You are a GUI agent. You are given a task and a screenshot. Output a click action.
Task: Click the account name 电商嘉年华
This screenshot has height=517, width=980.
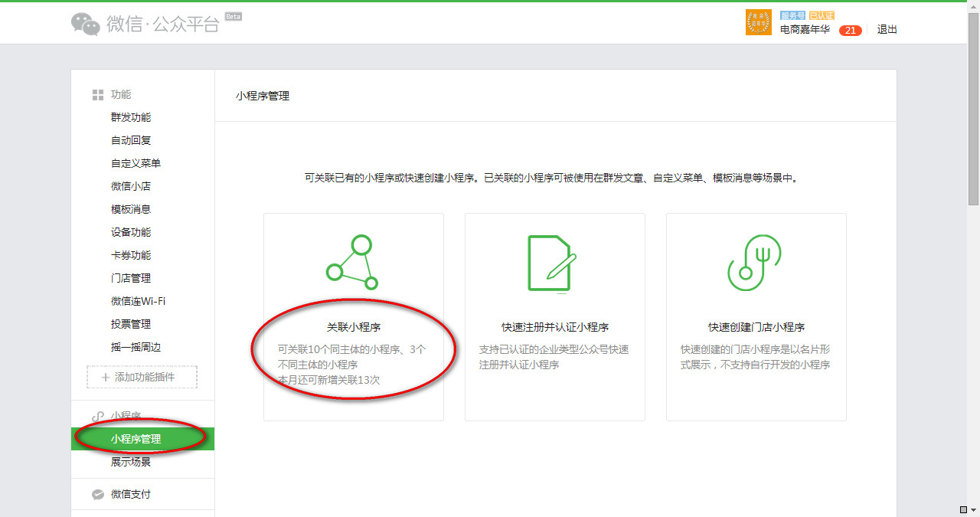pyautogui.click(x=805, y=30)
